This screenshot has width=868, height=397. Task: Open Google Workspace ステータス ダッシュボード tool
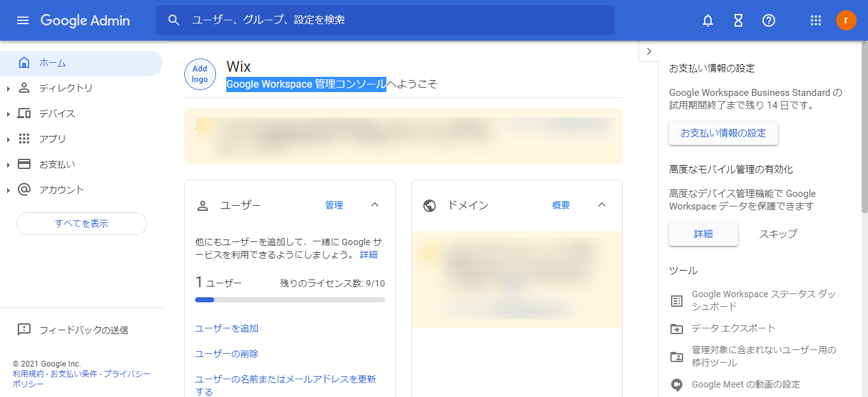[764, 300]
